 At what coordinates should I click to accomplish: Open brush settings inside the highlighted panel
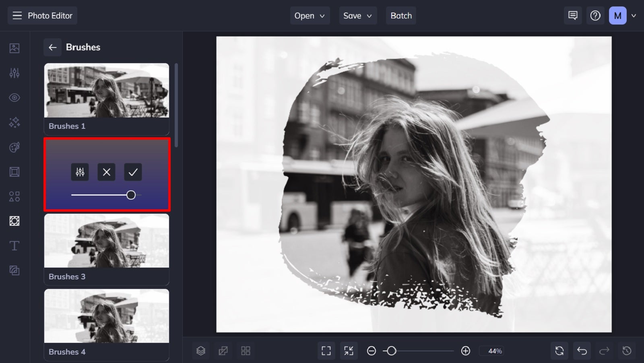pos(80,172)
